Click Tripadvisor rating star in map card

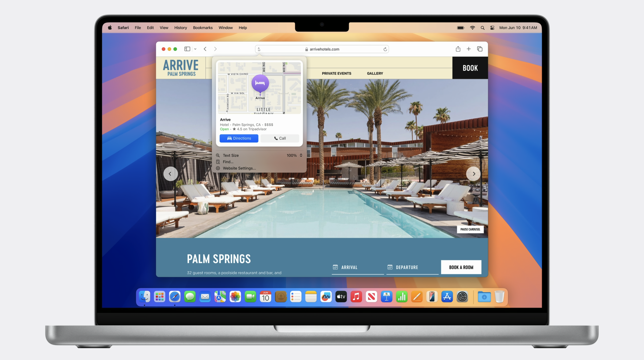pos(233,129)
